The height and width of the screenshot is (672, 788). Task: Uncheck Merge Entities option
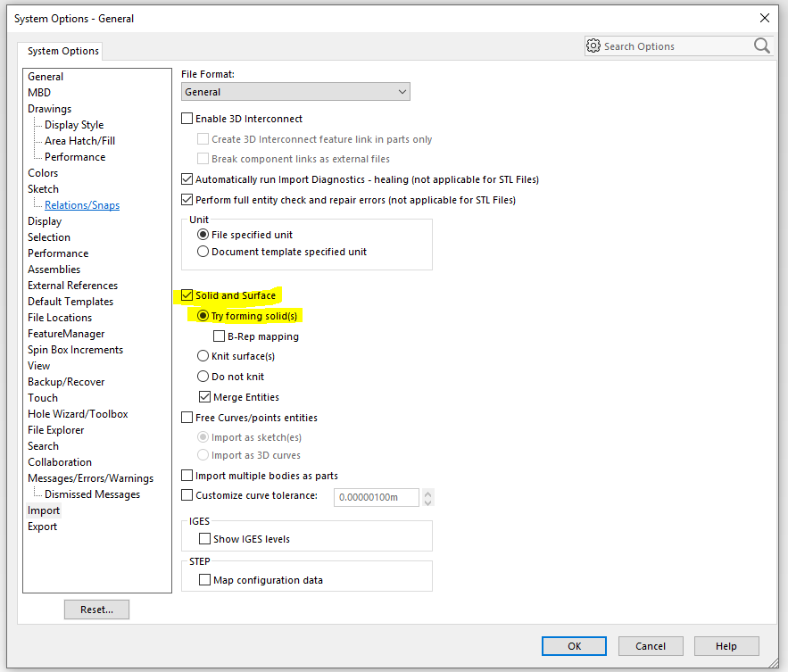coord(204,397)
